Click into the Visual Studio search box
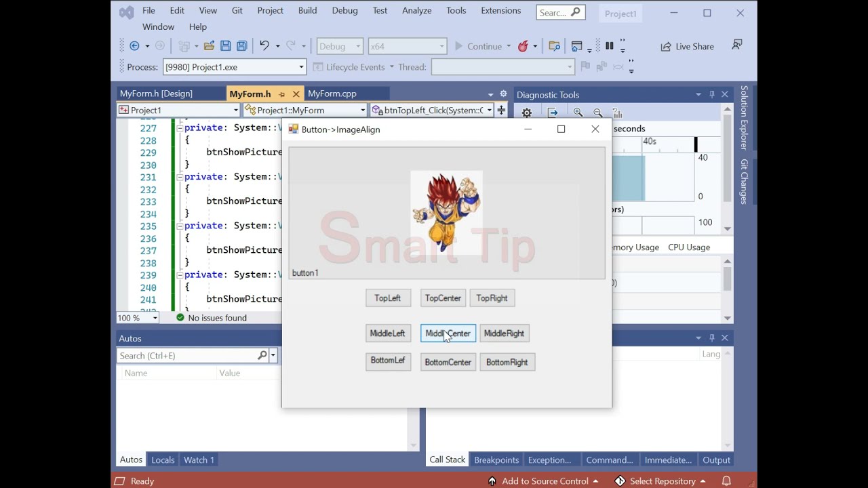Viewport: 868px width, 488px height. (560, 12)
